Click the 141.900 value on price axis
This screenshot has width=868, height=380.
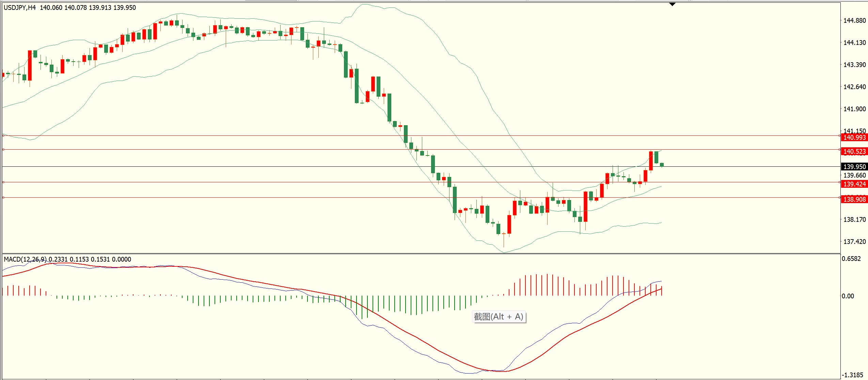coord(854,109)
